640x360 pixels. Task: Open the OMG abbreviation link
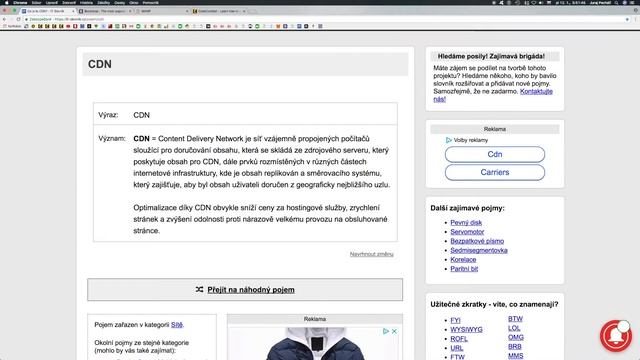pyautogui.click(x=516, y=337)
